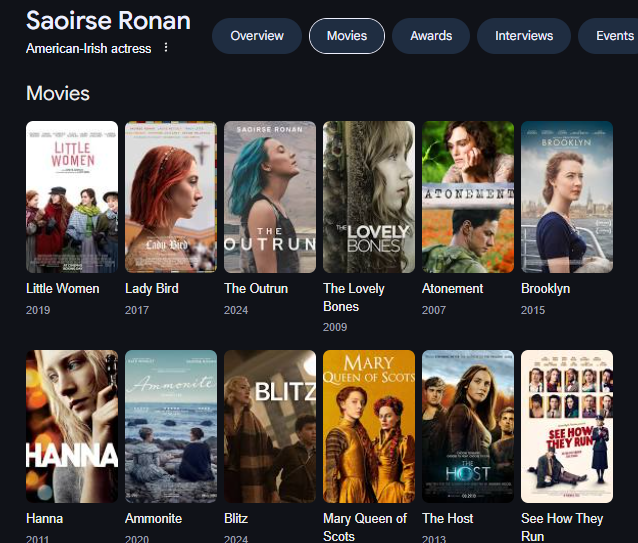Open the three-dot more options menu

166,48
